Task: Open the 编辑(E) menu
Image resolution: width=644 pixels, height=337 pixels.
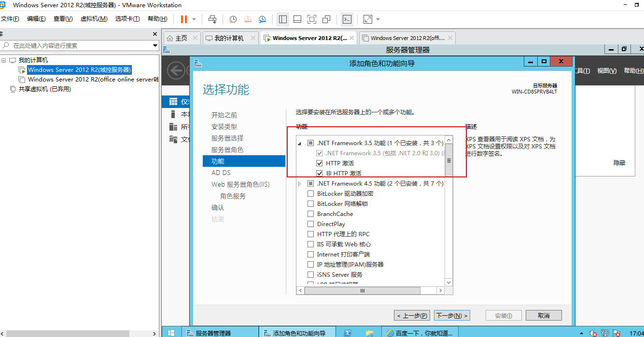Action: point(36,19)
